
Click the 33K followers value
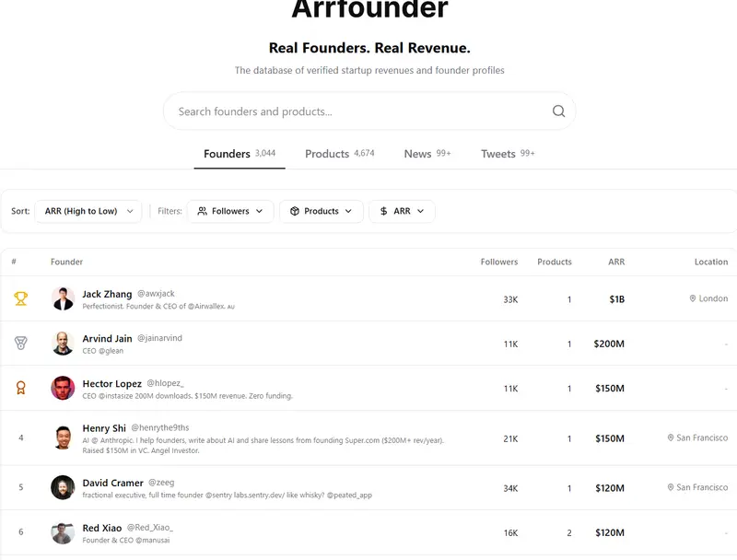coord(510,299)
